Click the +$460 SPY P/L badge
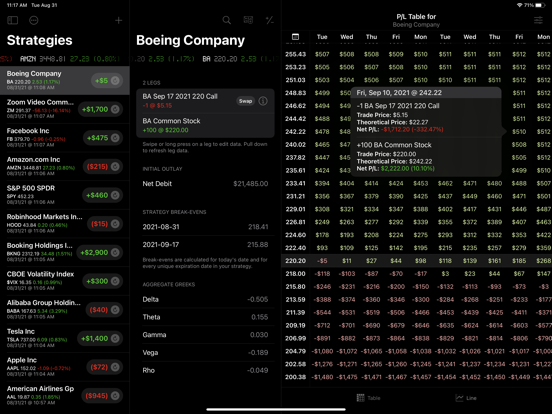 (102, 195)
